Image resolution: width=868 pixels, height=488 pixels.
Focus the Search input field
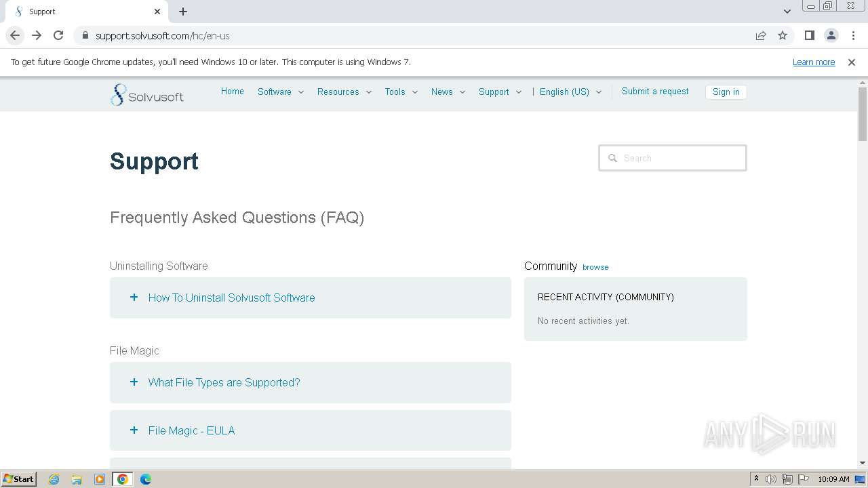tap(673, 158)
